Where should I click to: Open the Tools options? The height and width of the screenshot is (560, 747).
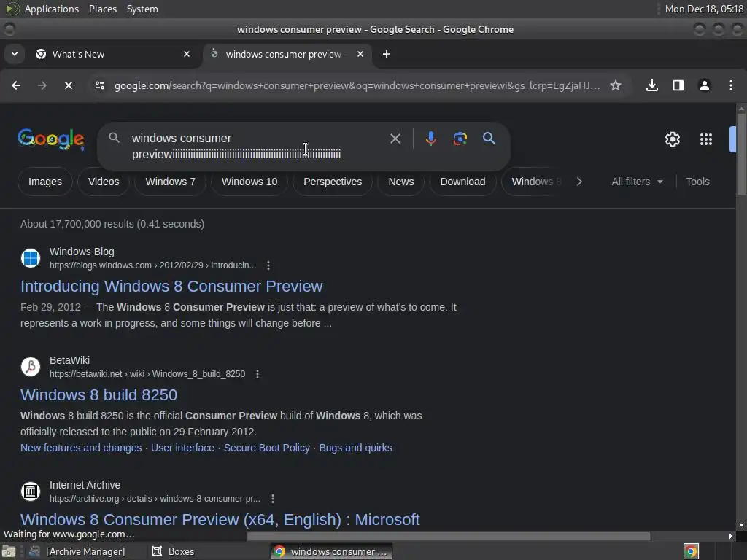pos(697,182)
